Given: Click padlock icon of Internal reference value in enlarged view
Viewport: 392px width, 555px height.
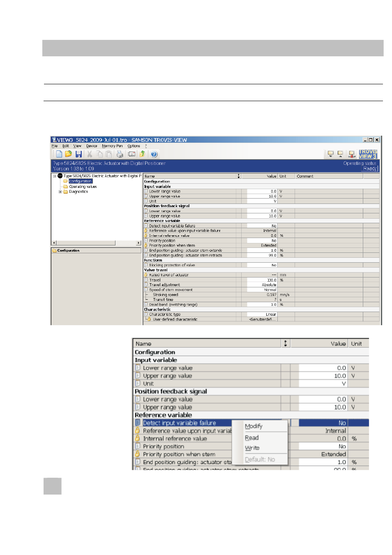Looking at the screenshot, I should 138,439.
